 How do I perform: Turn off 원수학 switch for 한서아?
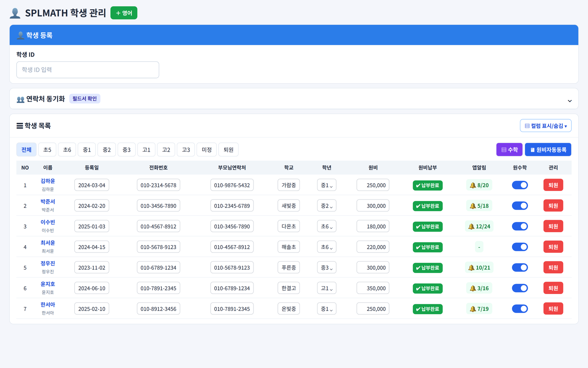(x=520, y=309)
